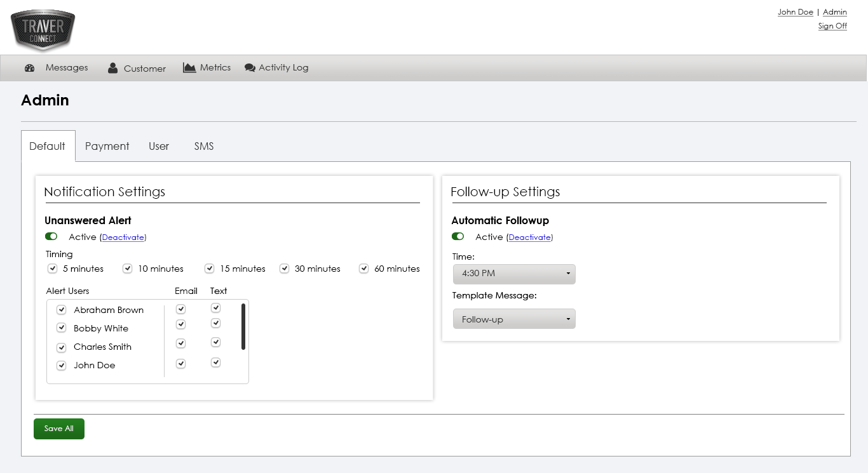Open the SMS tab
Screen dimensions: 868x473
[x=204, y=146]
